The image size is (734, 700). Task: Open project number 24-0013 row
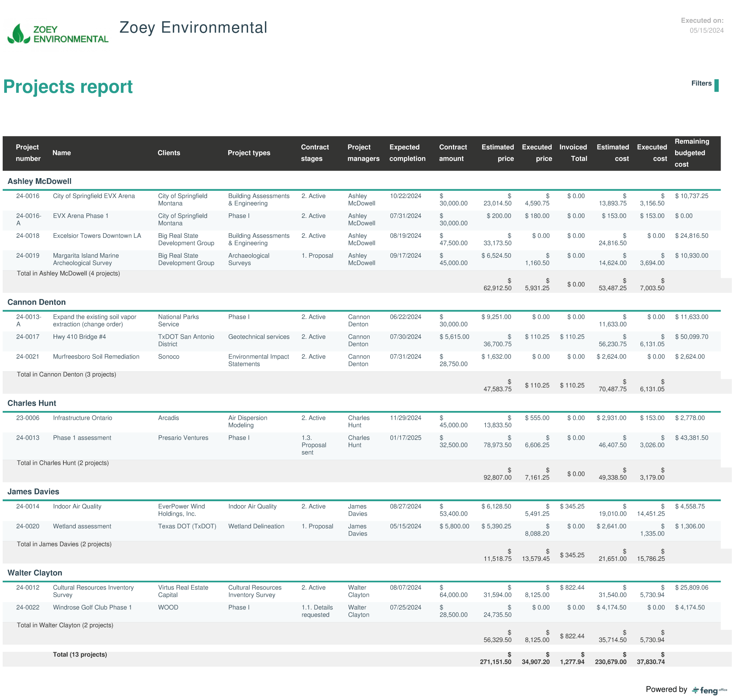pyautogui.click(x=28, y=438)
